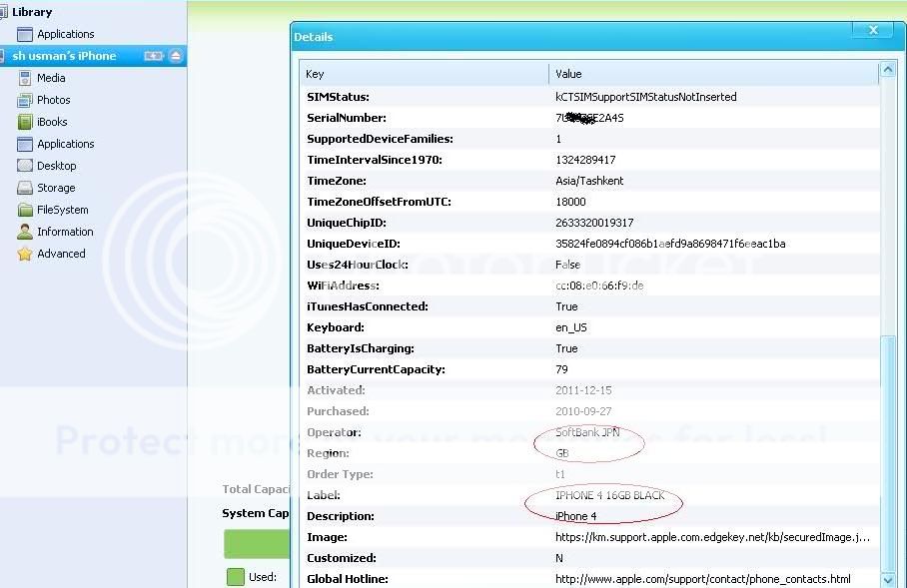Open the FileSystem label in sidebar

[x=63, y=210]
